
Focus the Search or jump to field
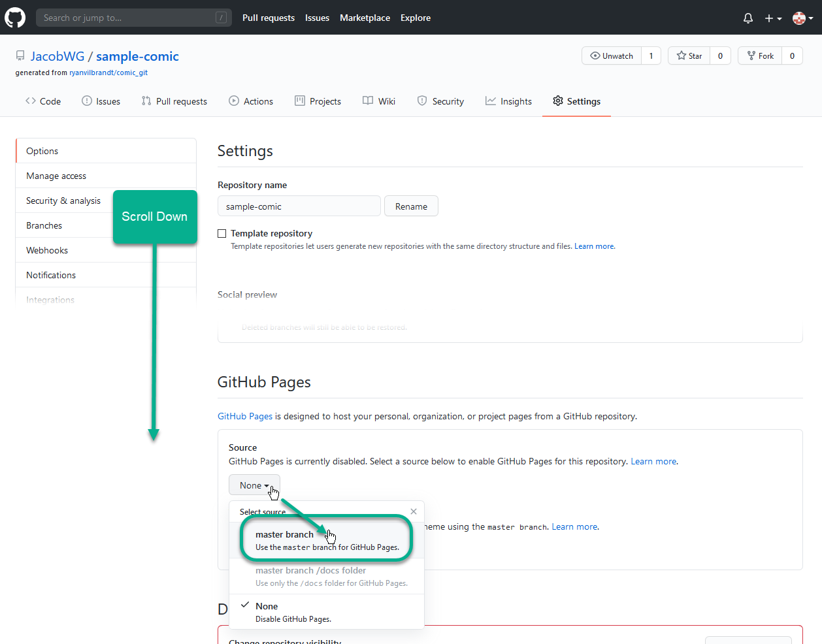click(x=134, y=18)
